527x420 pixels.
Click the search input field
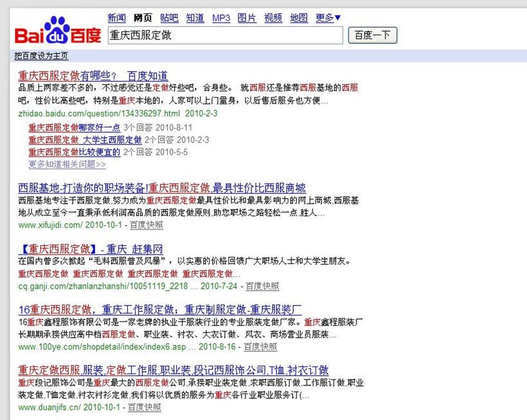point(225,35)
